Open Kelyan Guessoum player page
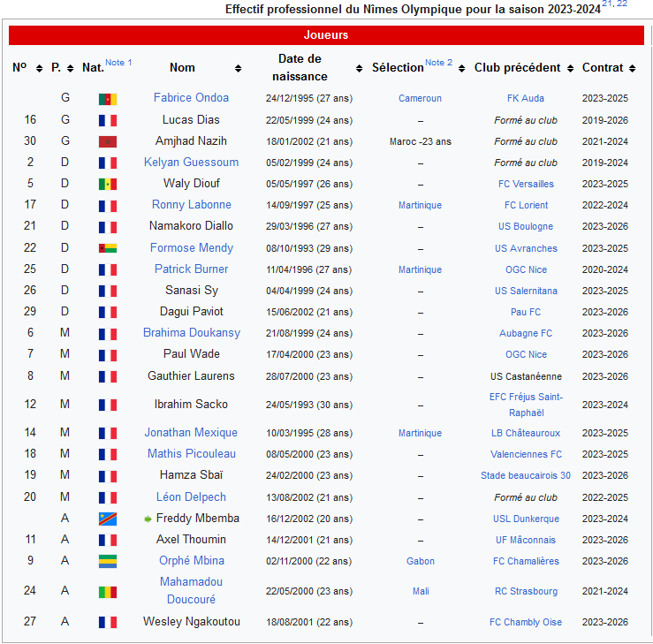The height and width of the screenshot is (644, 653). tap(191, 163)
